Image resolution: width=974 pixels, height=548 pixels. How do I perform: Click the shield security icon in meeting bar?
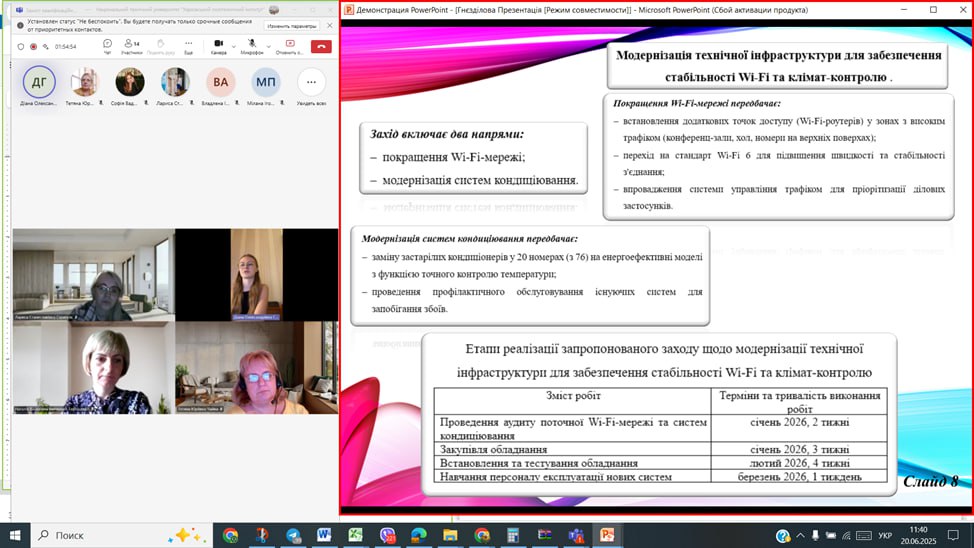pyautogui.click(x=20, y=46)
